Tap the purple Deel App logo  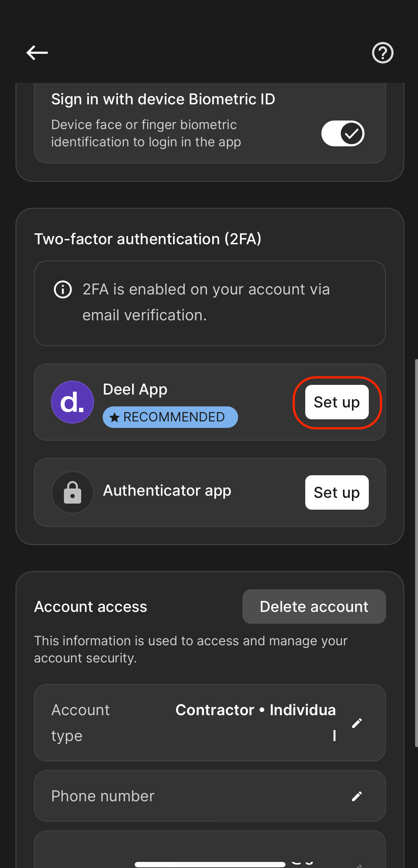point(73,402)
